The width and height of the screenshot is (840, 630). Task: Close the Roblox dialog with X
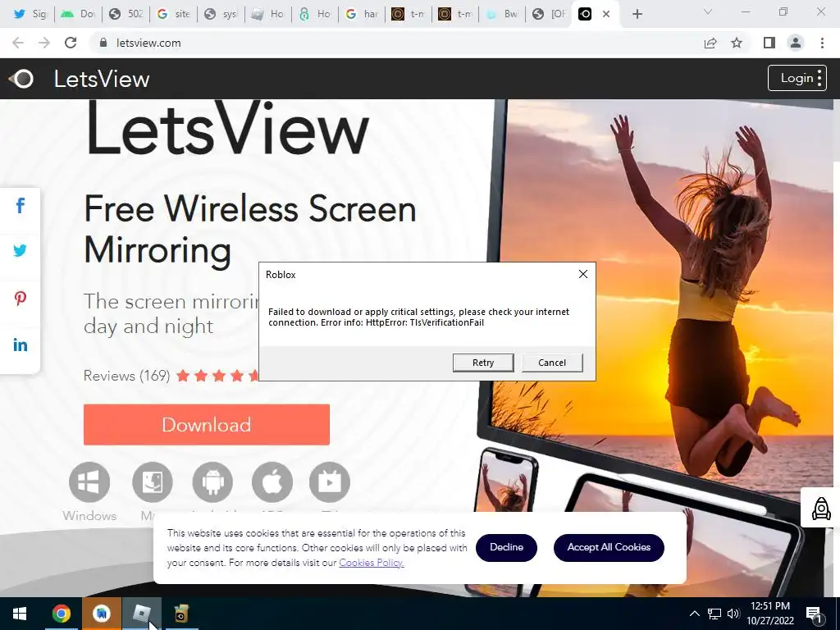[x=583, y=274]
